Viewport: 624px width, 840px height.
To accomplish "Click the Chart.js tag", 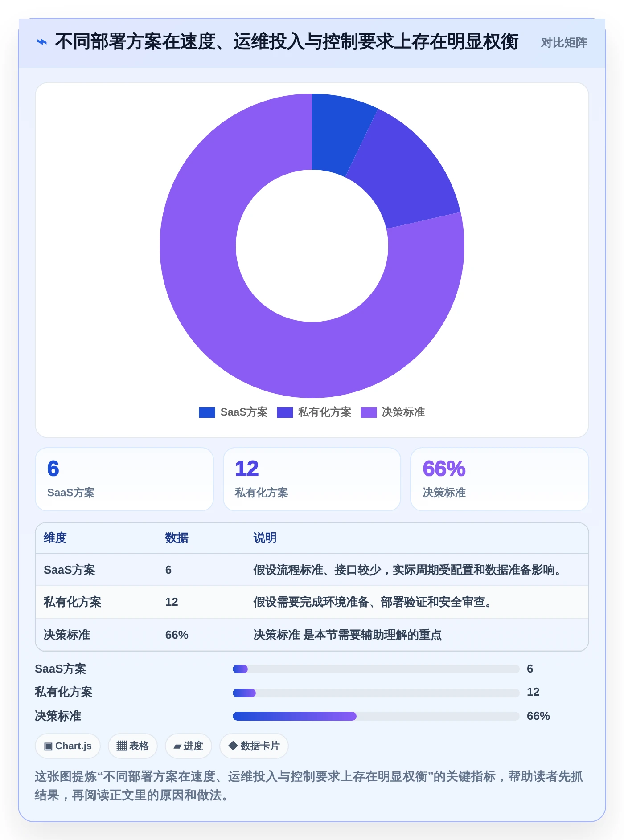I will pyautogui.click(x=68, y=746).
